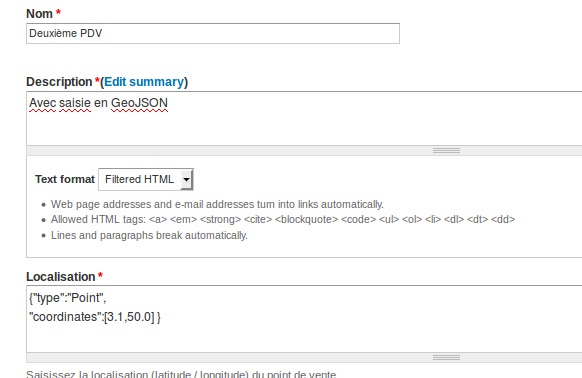
Task: Click the underlined word GeoJSON in Description
Action: (x=140, y=103)
